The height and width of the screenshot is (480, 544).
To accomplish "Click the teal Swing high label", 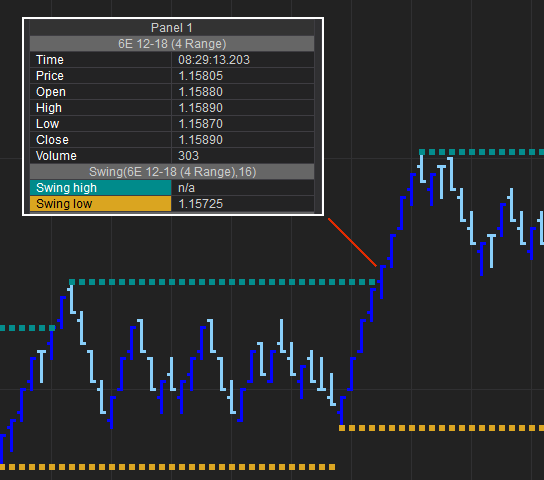I will point(101,188).
